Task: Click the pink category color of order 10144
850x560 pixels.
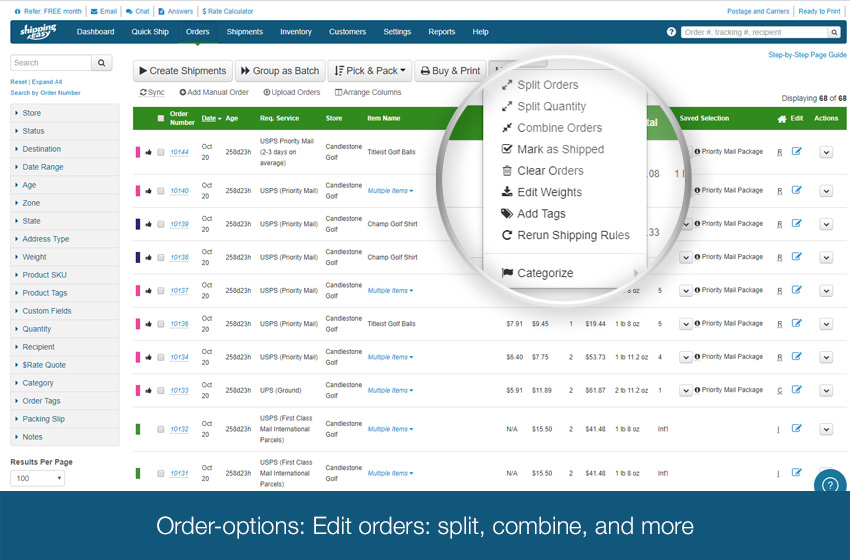Action: 138,152
